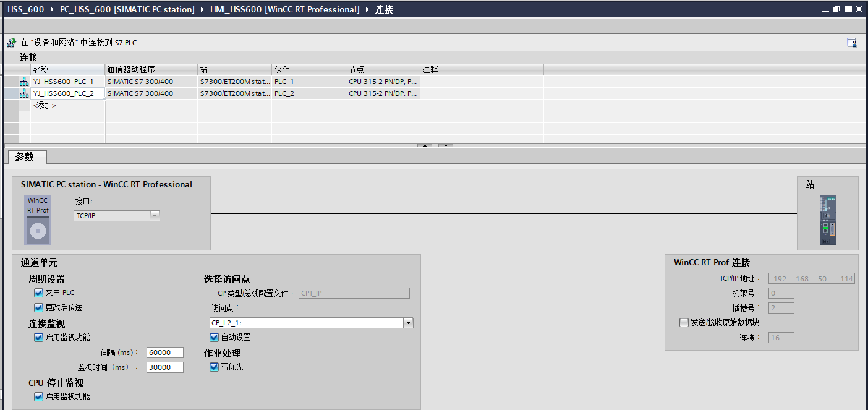Click the 在设备和网络中连接到 S7 PLC link

click(x=79, y=43)
